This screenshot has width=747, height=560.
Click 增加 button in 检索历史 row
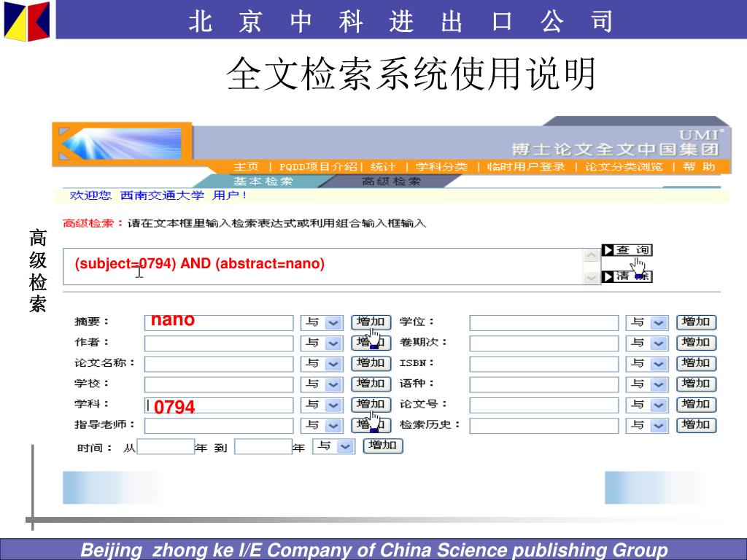[697, 425]
